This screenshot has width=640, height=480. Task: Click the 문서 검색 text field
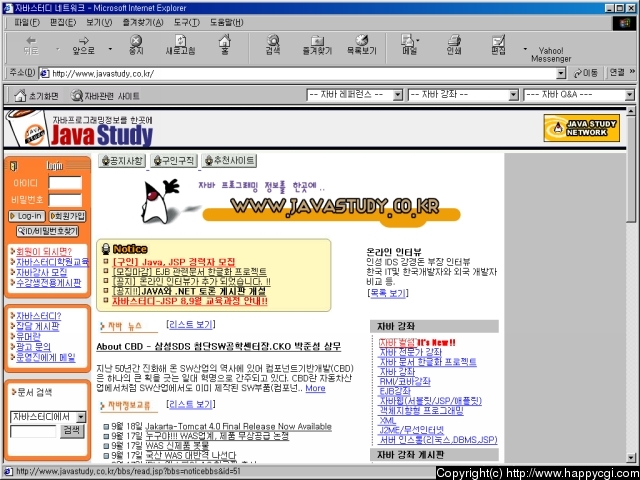tap(33, 431)
